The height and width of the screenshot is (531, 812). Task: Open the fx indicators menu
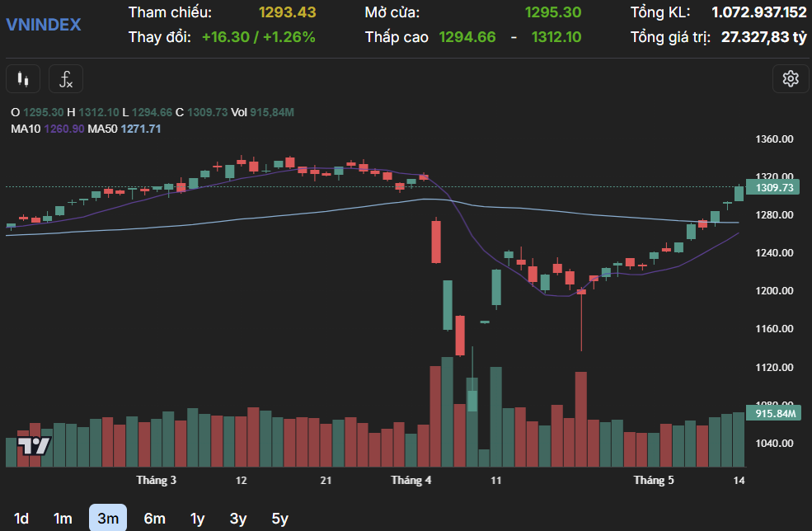point(66,79)
